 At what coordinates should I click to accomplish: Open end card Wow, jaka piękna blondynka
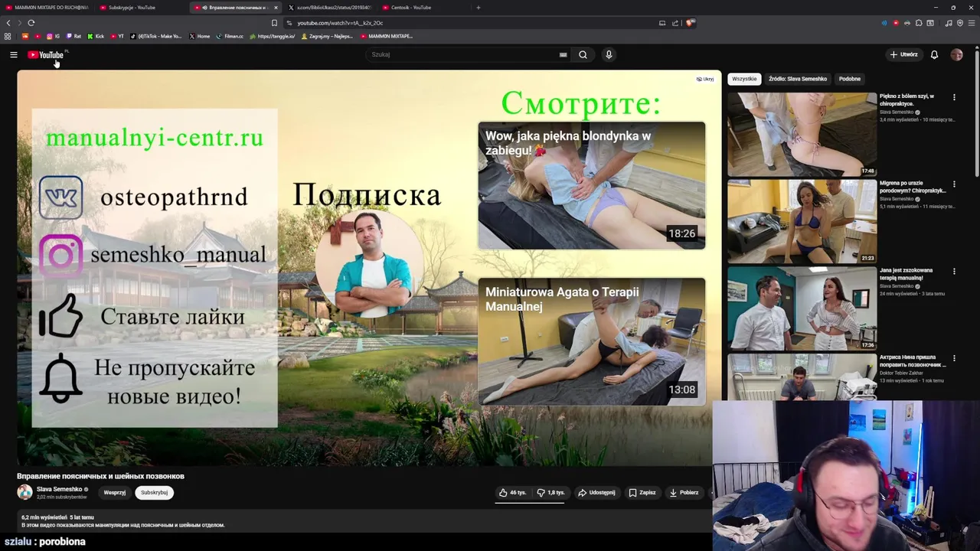tap(592, 185)
